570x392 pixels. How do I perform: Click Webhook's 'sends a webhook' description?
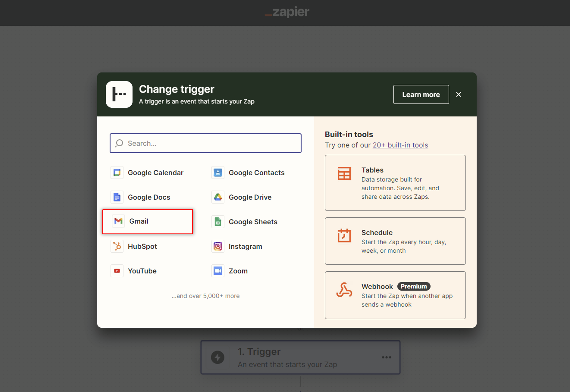pyautogui.click(x=407, y=300)
